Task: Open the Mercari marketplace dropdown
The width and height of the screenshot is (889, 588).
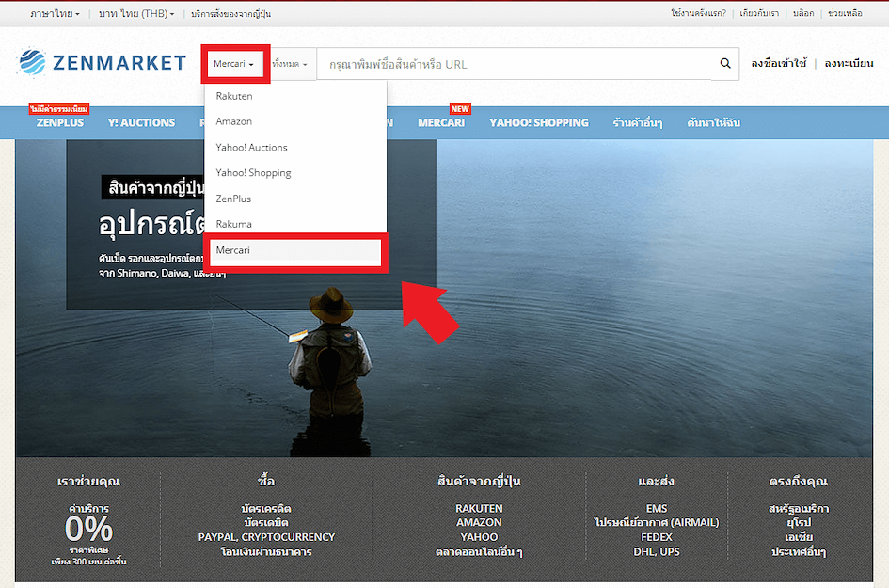Action: pos(234,64)
